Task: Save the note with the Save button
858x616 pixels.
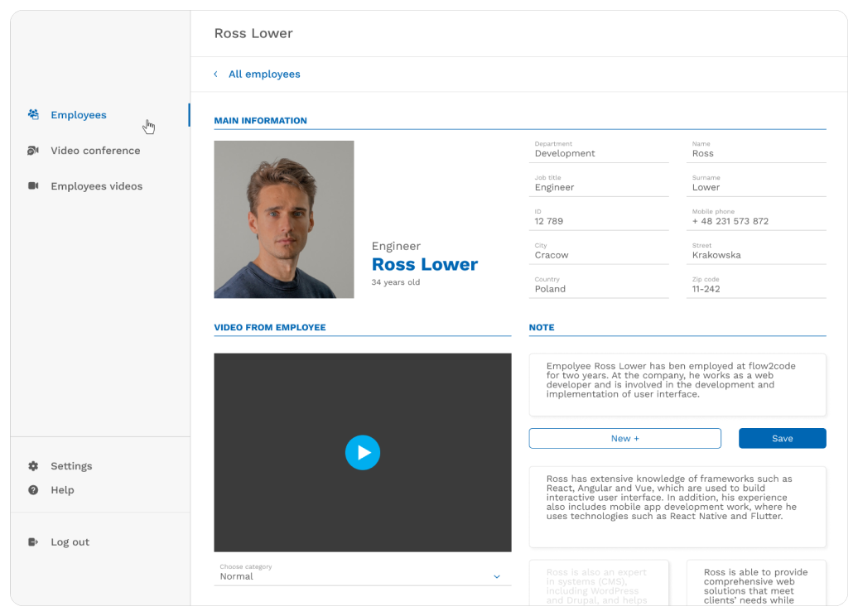Action: pyautogui.click(x=782, y=438)
